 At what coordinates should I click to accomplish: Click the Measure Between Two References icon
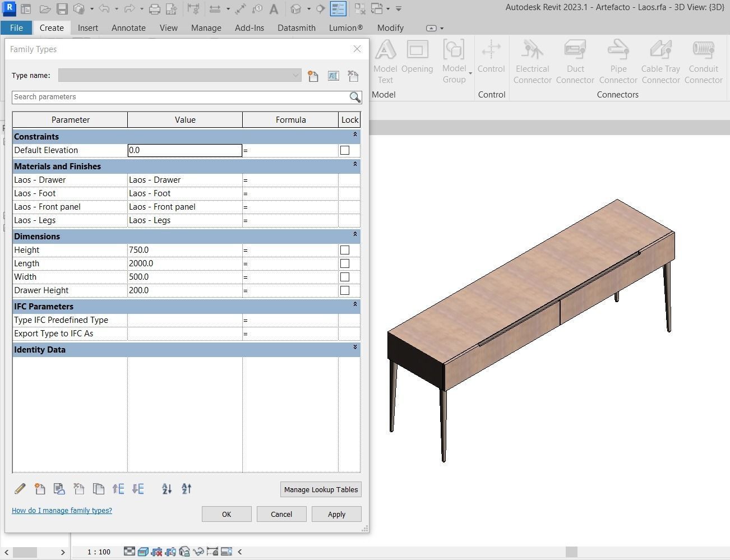pos(215,9)
